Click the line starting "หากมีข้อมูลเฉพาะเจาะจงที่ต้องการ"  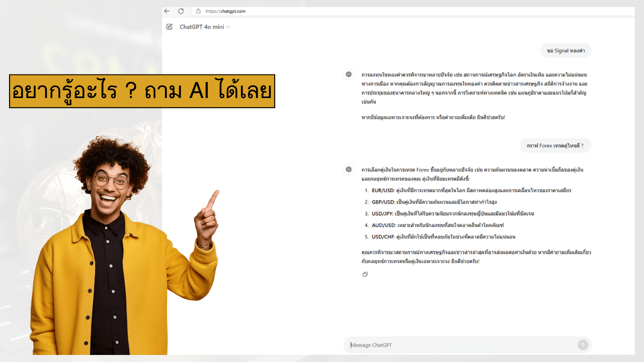click(433, 117)
